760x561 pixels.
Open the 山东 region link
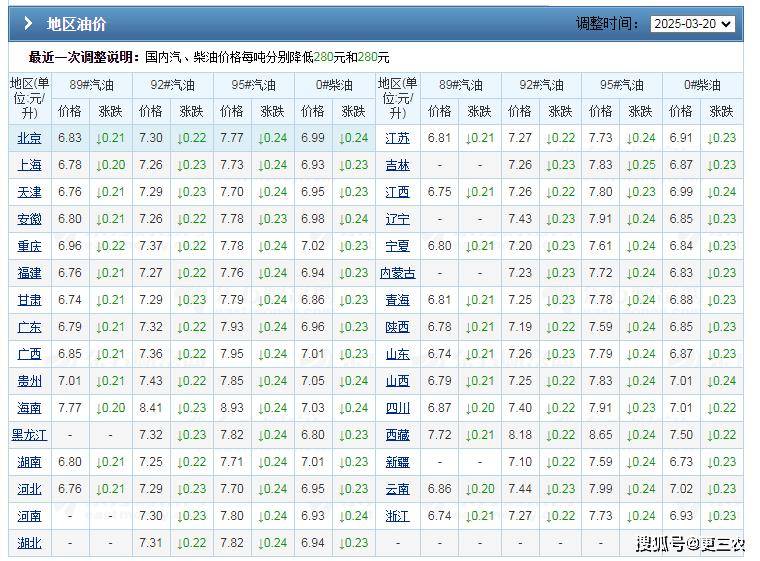point(397,354)
